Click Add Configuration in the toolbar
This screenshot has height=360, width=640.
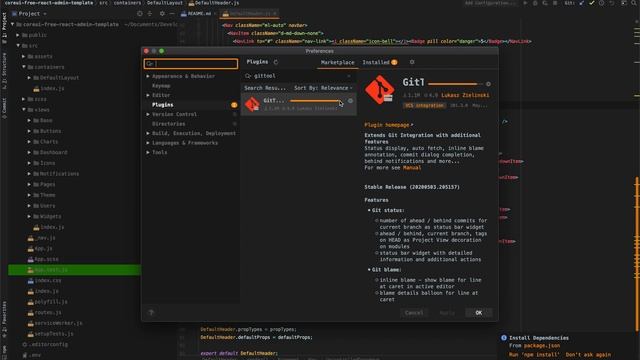pyautogui.click(x=490, y=3)
